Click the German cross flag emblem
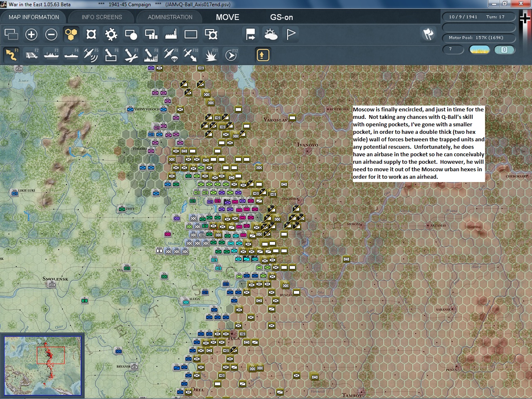The height and width of the screenshot is (399, 532). pos(525,19)
